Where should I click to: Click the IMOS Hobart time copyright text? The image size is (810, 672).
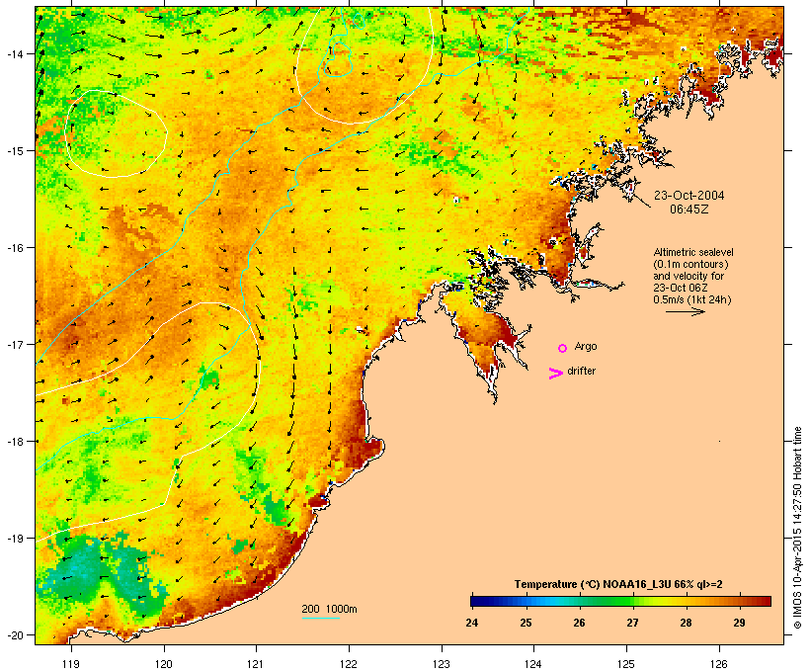[x=797, y=528]
